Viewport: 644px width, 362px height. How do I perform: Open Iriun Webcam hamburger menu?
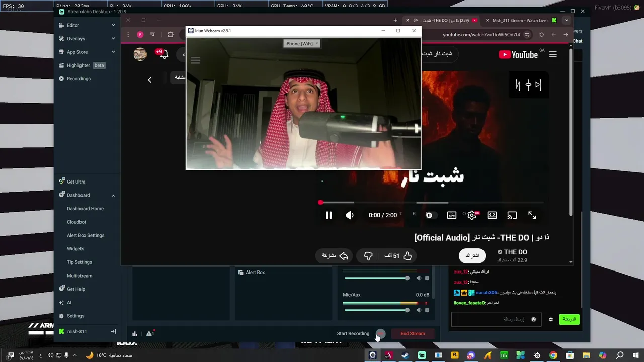(196, 60)
